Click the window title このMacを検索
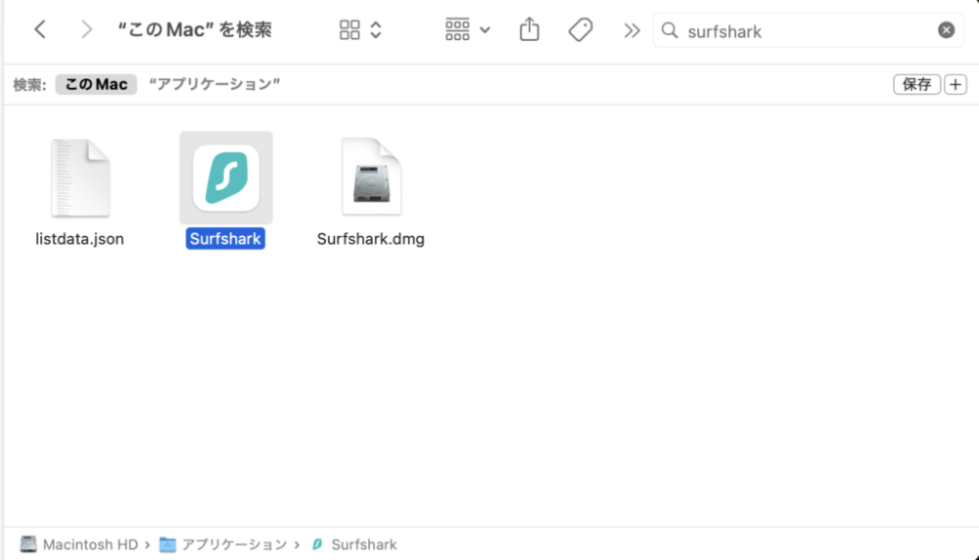This screenshot has height=560, width=979. 195,29
